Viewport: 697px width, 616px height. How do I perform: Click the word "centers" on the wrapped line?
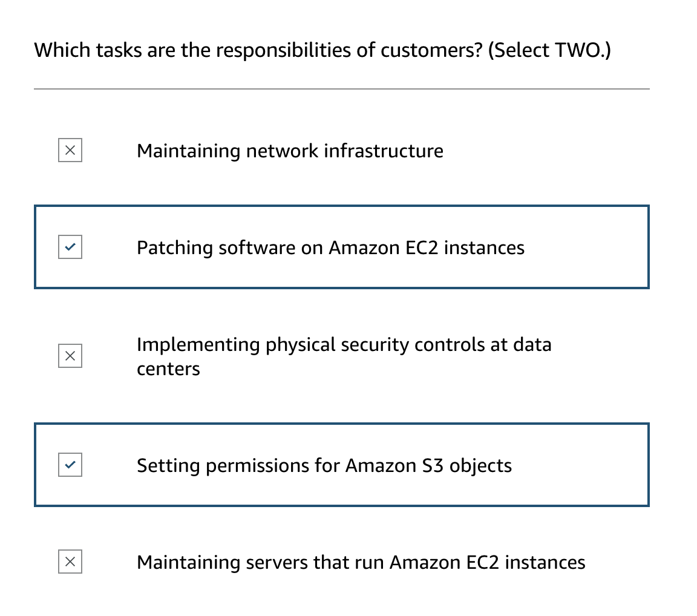pos(168,369)
